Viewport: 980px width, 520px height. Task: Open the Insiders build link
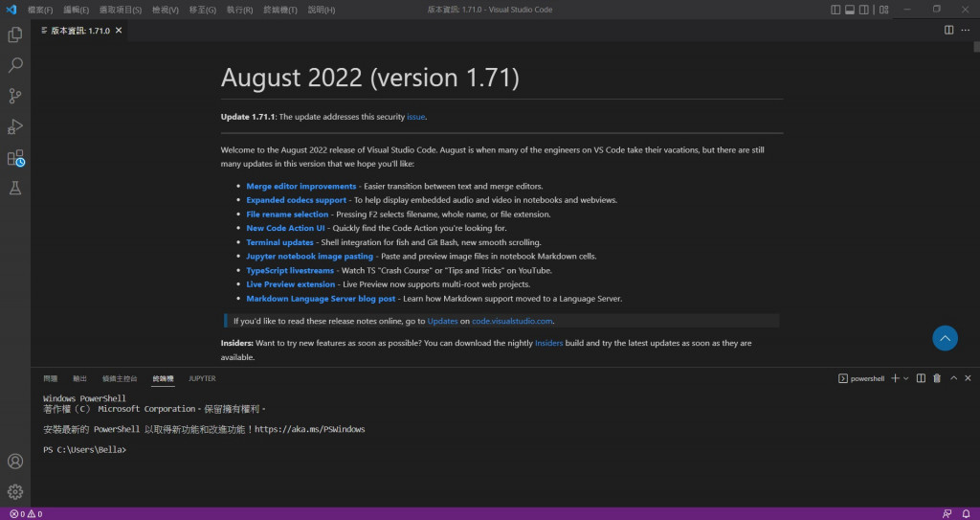coord(548,343)
